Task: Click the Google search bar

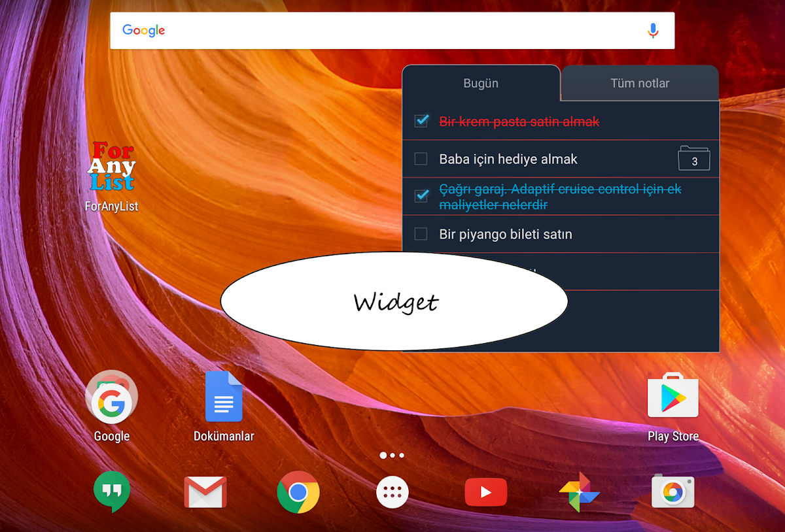Action: pyautogui.click(x=379, y=31)
